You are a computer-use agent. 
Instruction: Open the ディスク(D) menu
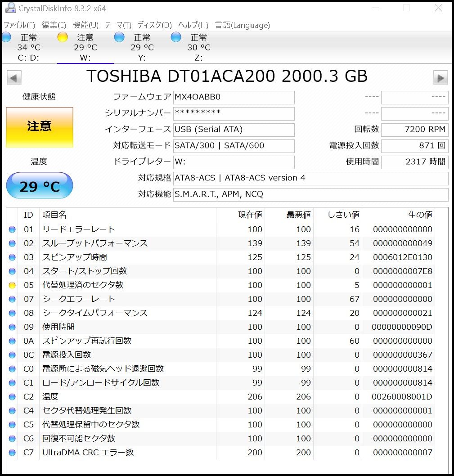pyautogui.click(x=154, y=25)
